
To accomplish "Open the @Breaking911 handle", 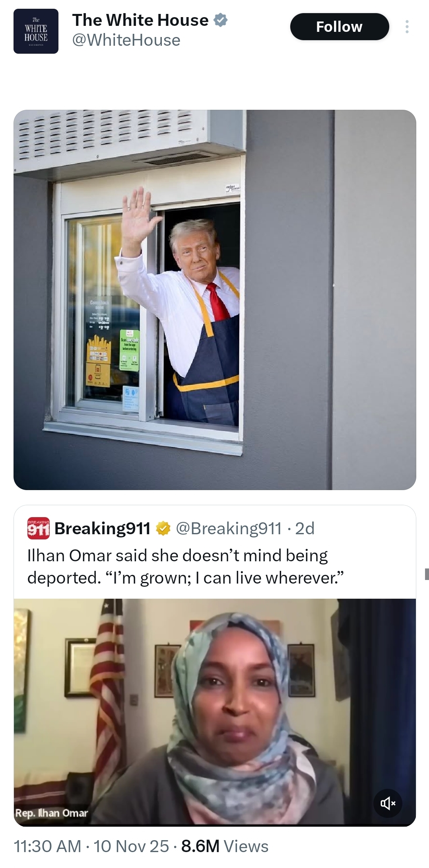I will pos(229,528).
